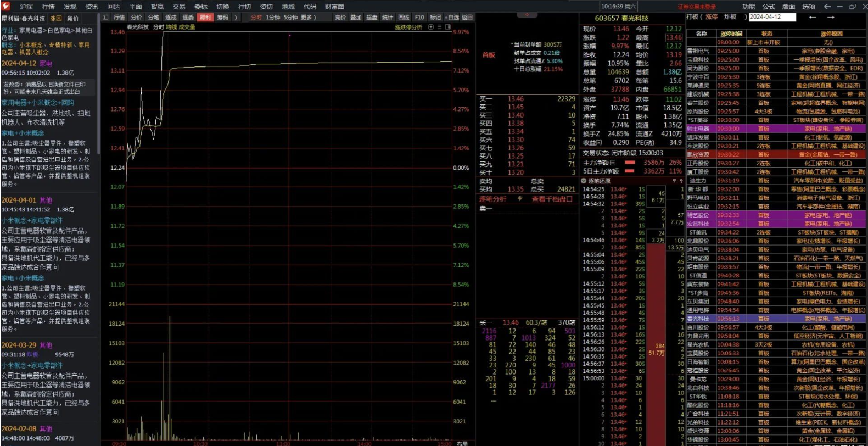Screen dimensions: 868x446
Task: Open the 选项 menu
Action: point(809,7)
